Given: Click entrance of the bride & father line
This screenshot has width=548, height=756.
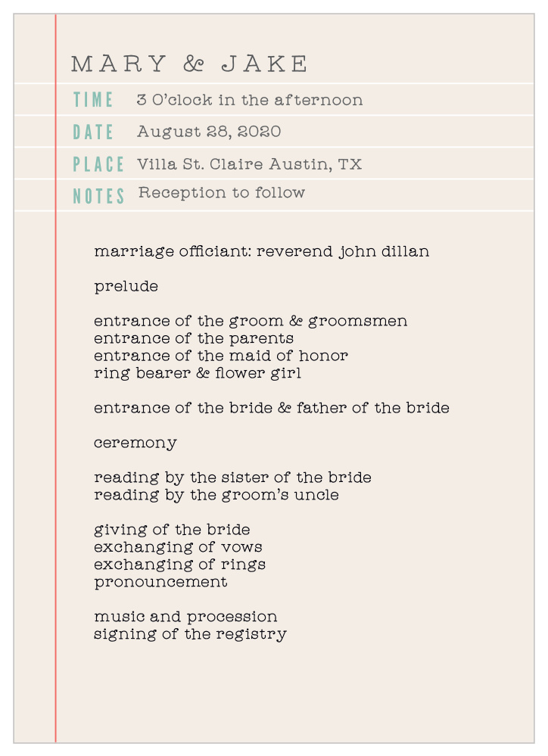Looking at the screenshot, I should pos(272,408).
